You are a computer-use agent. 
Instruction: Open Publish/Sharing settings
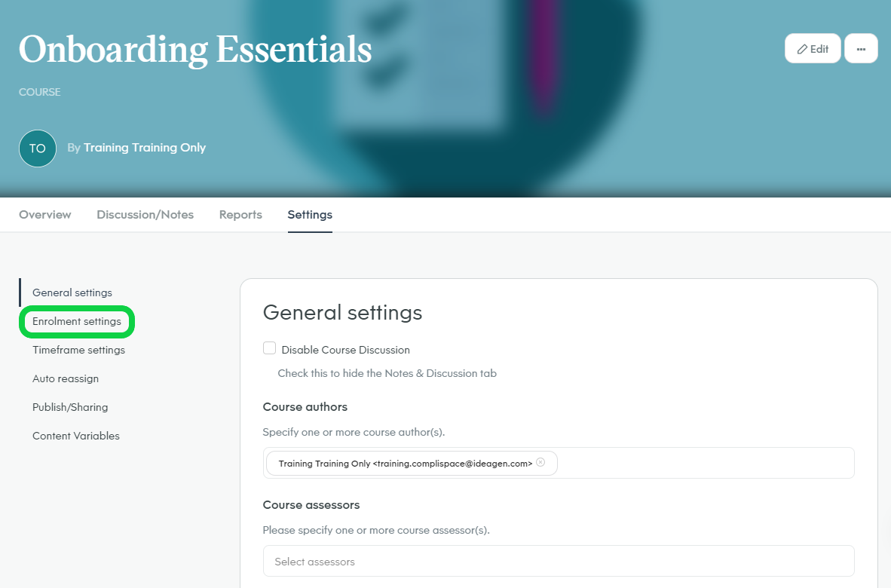(x=70, y=407)
